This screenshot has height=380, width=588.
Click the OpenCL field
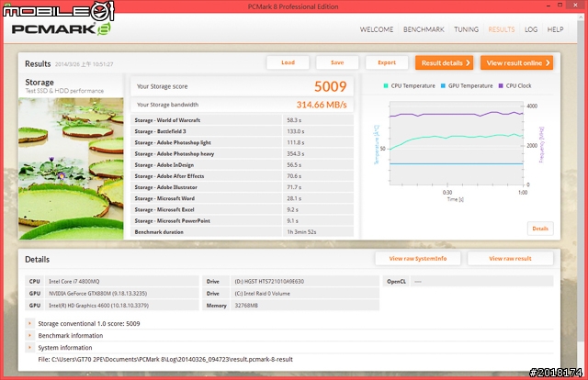[481, 282]
